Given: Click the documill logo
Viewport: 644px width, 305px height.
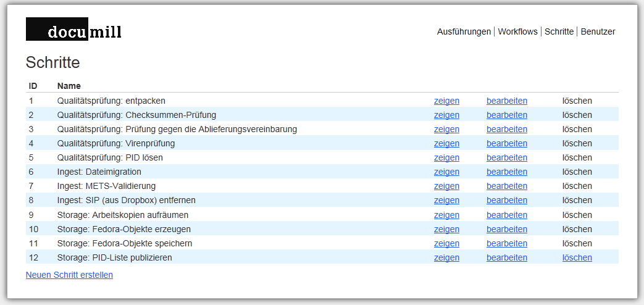Looking at the screenshot, I should (x=73, y=30).
